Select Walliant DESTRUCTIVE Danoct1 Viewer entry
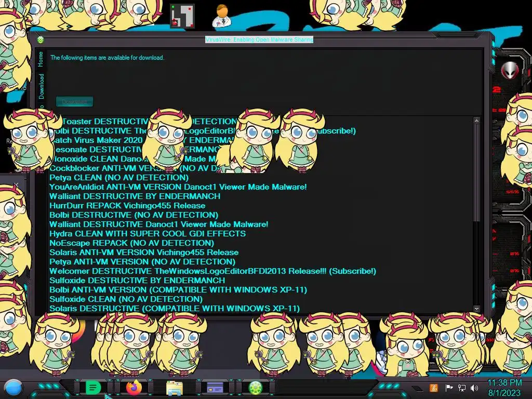Image resolution: width=532 pixels, height=399 pixels. coord(159,224)
